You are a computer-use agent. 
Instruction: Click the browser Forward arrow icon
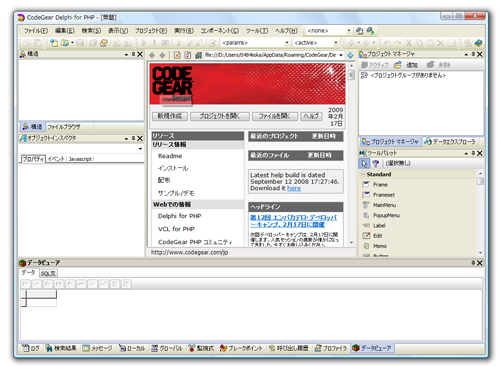tap(162, 55)
